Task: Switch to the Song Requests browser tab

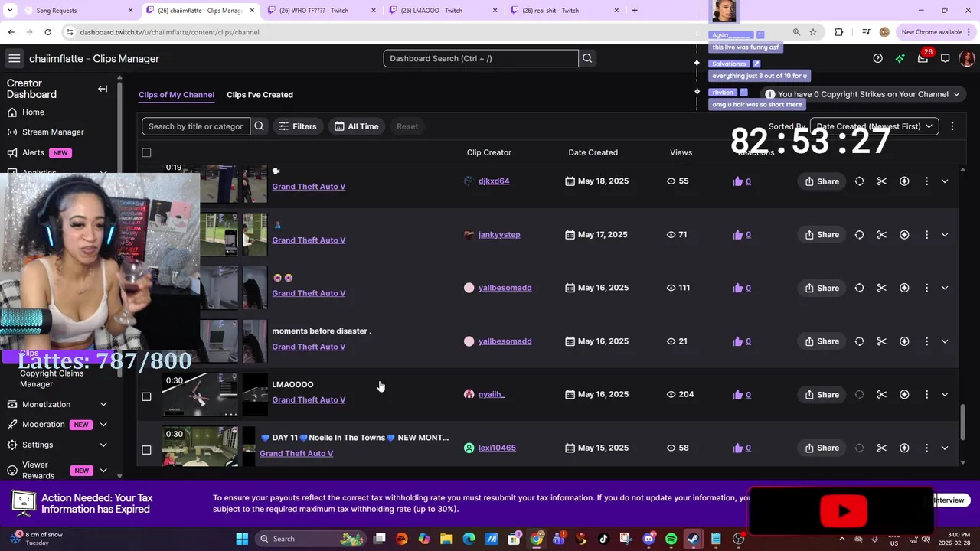Action: (77, 11)
